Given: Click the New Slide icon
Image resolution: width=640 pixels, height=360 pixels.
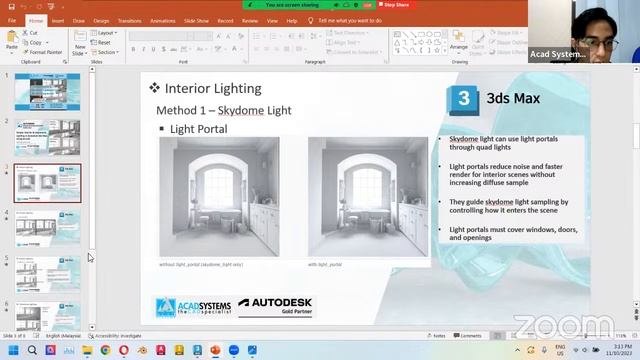Looking at the screenshot, I should click(x=80, y=36).
